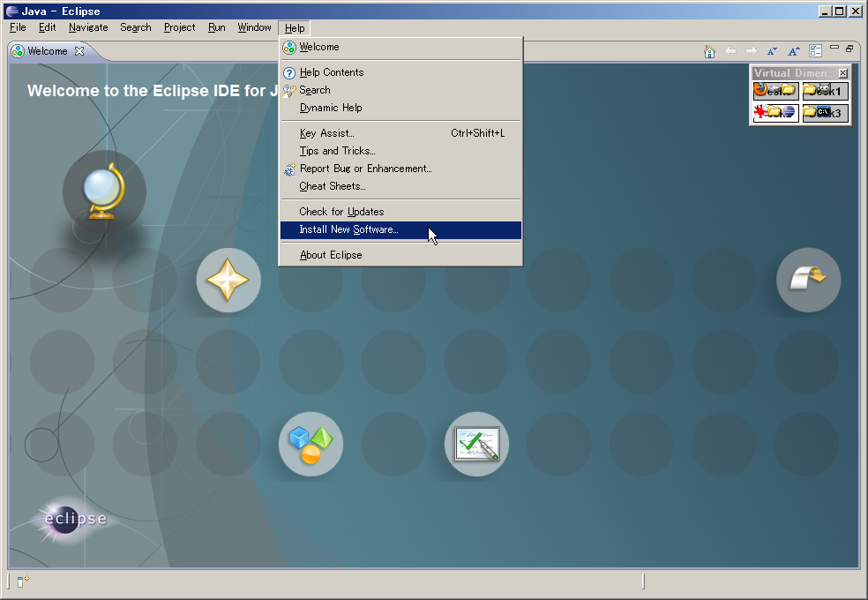Open Tips and Tricks...

tap(400, 151)
